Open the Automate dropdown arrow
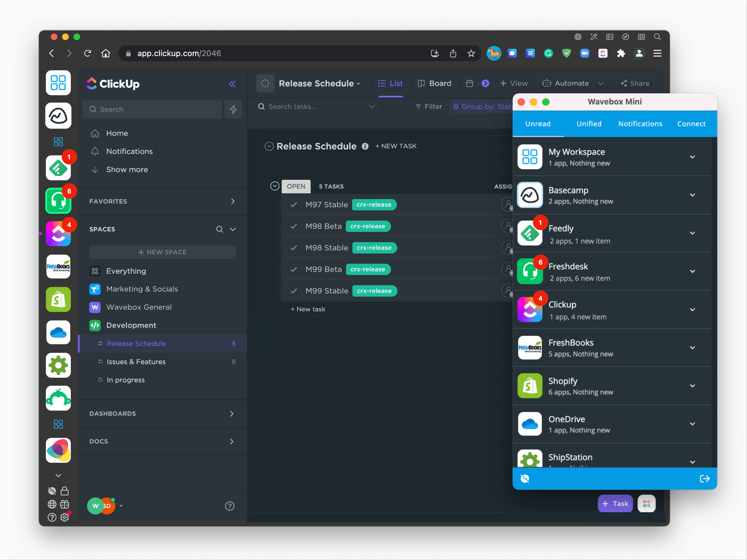This screenshot has width=747, height=560. 601,83
